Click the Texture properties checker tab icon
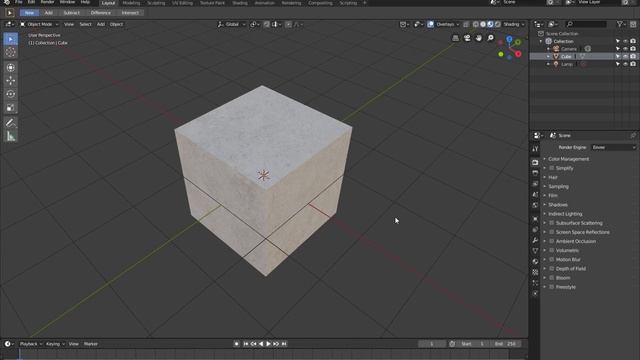The image size is (640, 360). [535, 272]
